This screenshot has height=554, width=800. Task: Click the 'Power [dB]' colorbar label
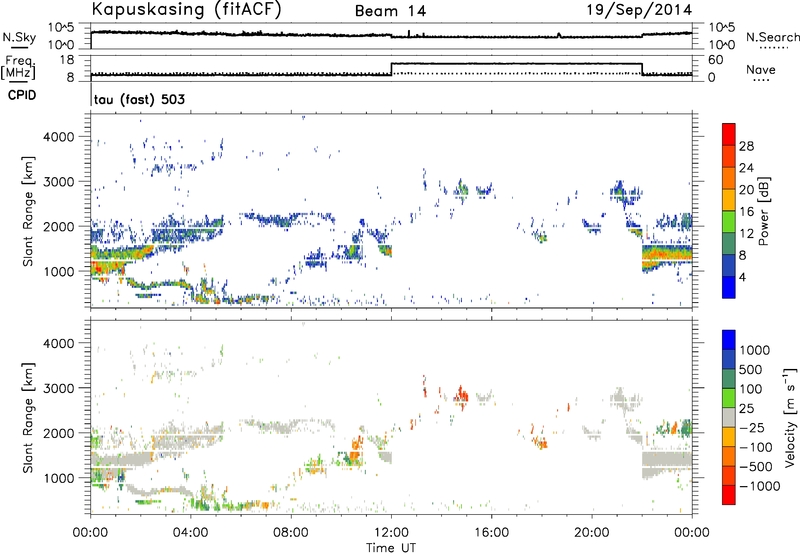(x=763, y=211)
